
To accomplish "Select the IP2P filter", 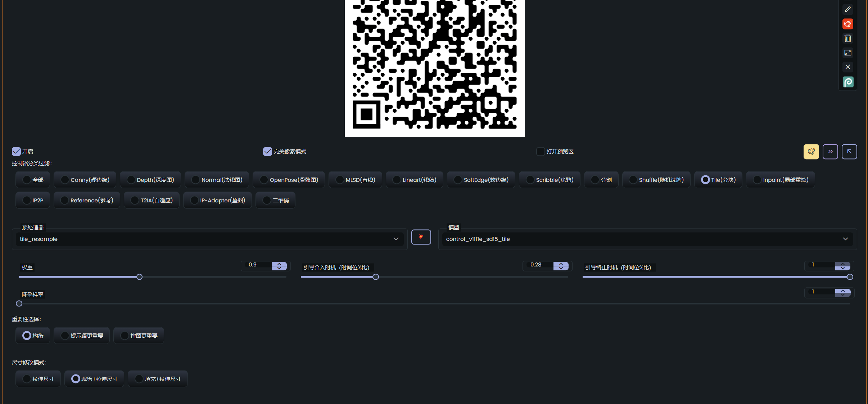I will [x=33, y=200].
